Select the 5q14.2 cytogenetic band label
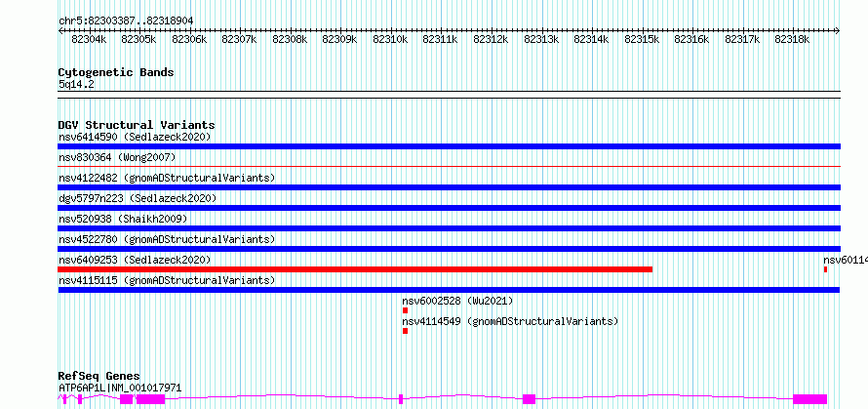The width and height of the screenshot is (868, 409). pos(76,84)
